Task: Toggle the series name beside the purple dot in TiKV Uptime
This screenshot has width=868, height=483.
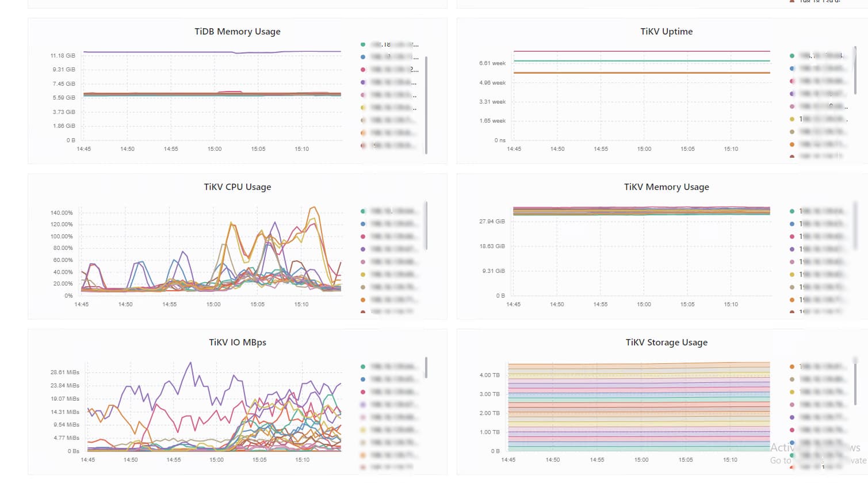Action: pos(823,94)
